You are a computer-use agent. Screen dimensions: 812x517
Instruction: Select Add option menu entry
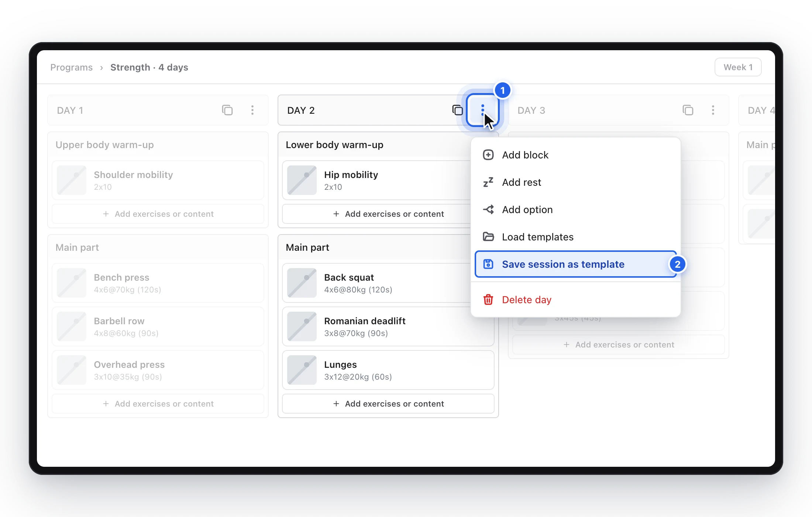576,210
